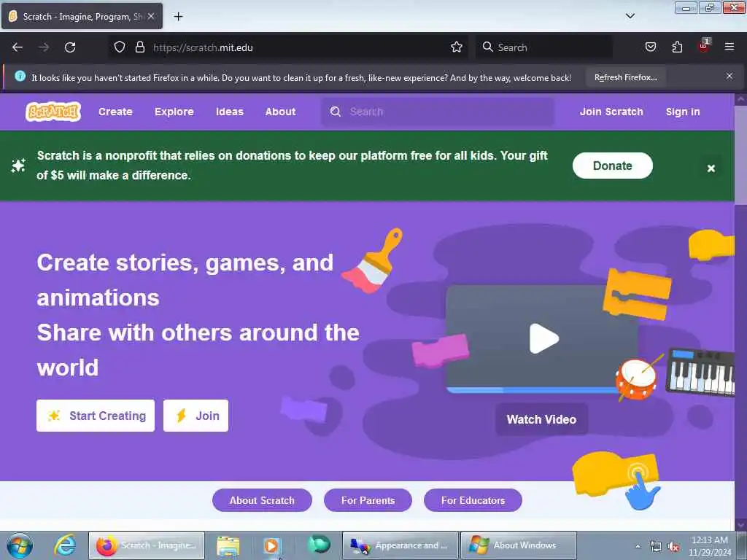The width and height of the screenshot is (747, 560).
Task: Click Sign in link
Action: [x=683, y=112]
